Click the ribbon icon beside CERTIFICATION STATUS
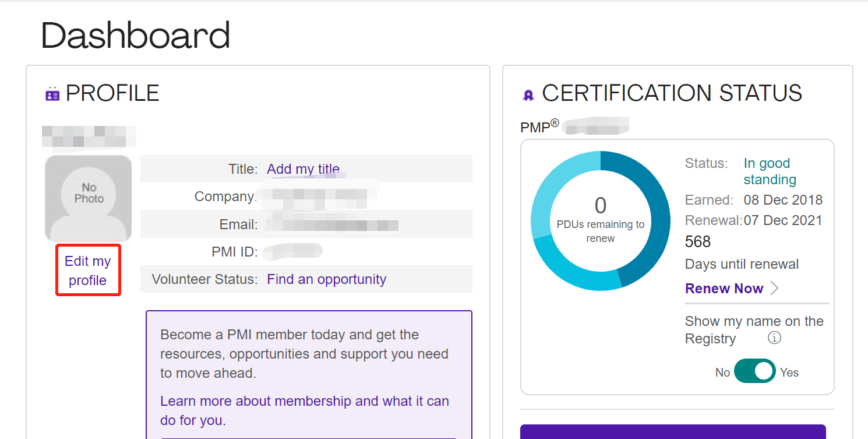The height and width of the screenshot is (439, 868). [x=528, y=95]
